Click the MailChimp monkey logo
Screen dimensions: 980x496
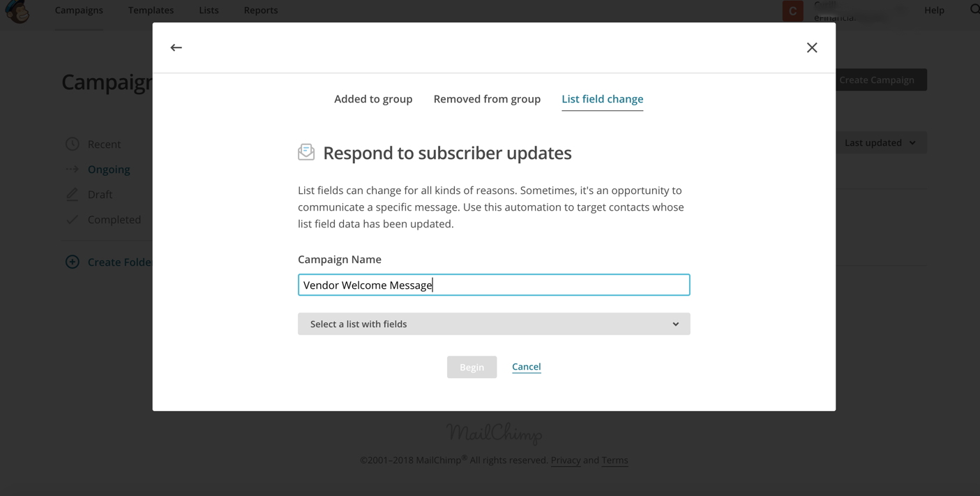(x=17, y=11)
